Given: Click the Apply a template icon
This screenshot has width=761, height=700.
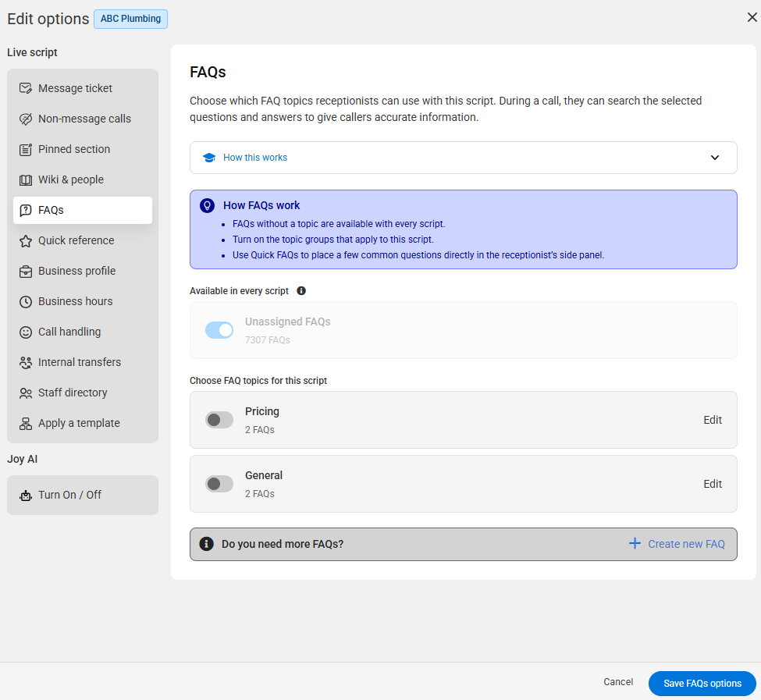Looking at the screenshot, I should tap(25, 424).
